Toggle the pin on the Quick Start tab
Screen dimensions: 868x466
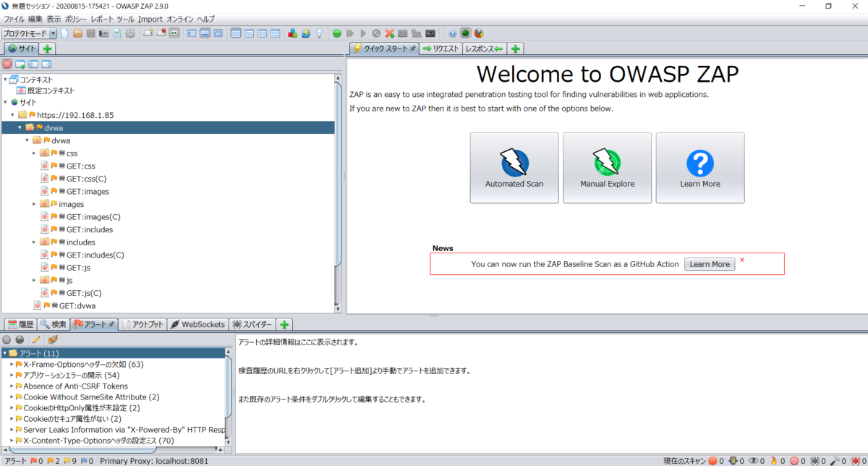pos(413,48)
